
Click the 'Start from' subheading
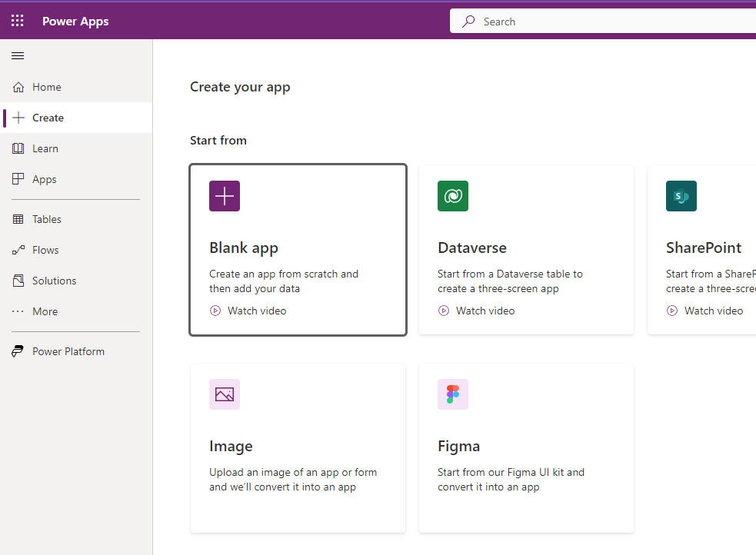coord(218,141)
